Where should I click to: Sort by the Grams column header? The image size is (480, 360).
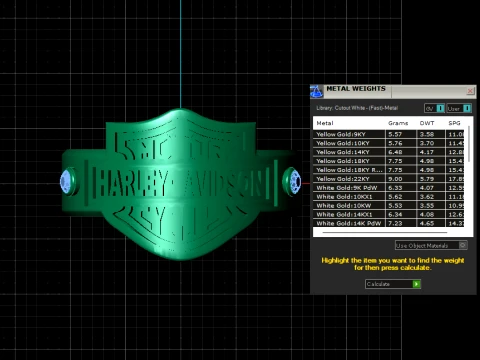[x=398, y=123]
